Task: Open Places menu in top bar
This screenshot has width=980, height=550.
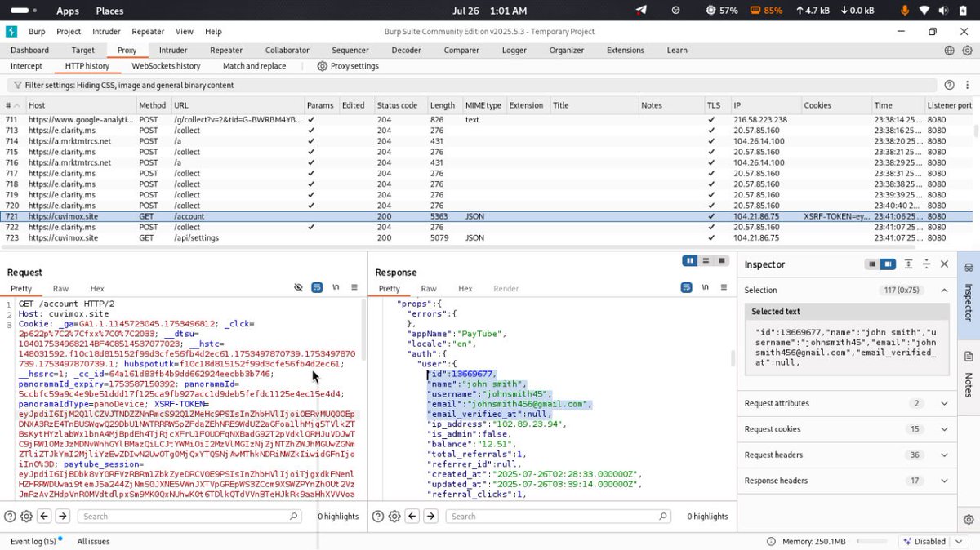Action: click(109, 11)
